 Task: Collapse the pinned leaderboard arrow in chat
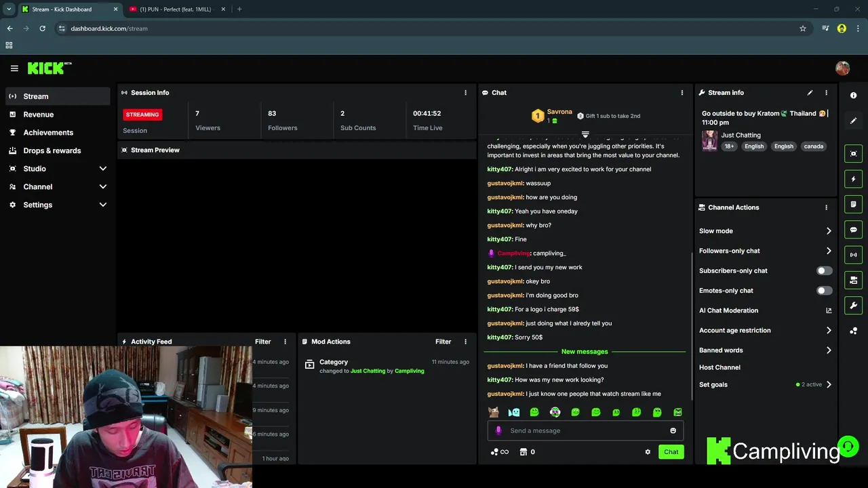585,134
